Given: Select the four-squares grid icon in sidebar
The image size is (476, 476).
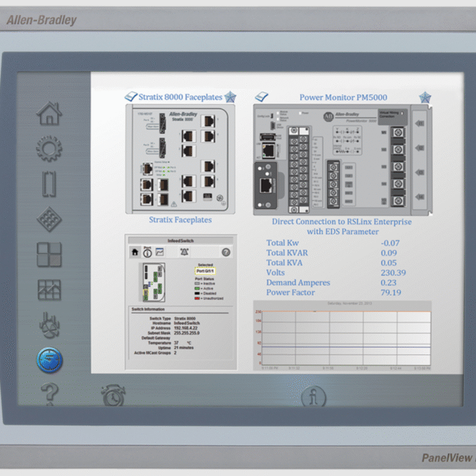Looking at the screenshot, I should click(49, 255).
